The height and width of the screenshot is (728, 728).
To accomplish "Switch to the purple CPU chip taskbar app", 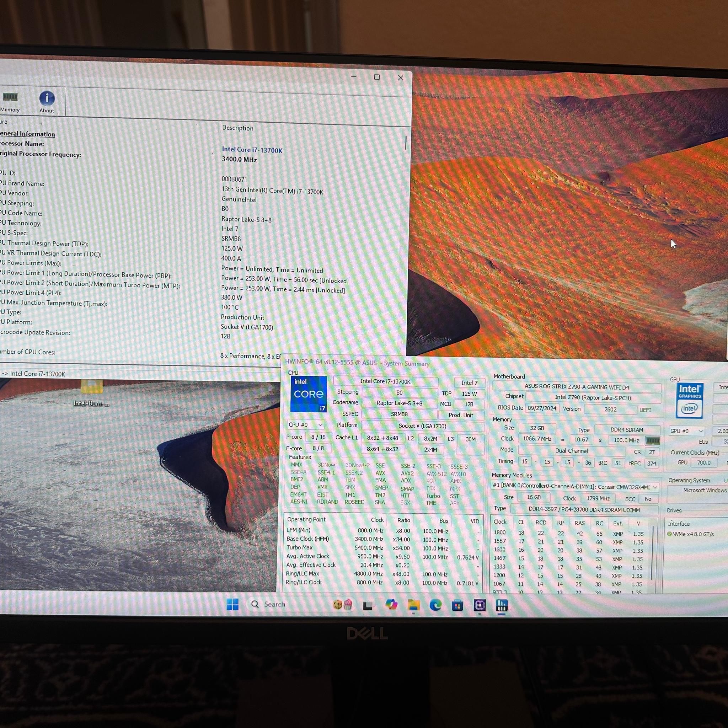I will coord(479,605).
